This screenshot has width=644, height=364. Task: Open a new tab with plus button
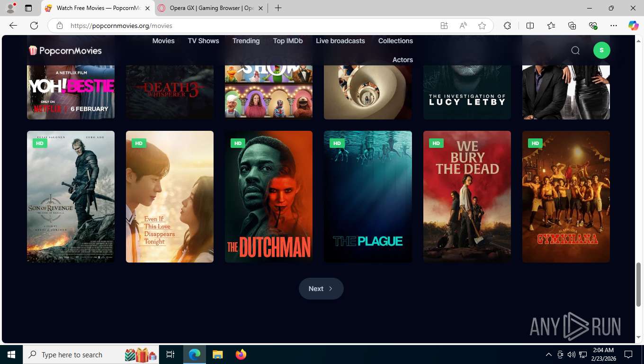click(x=278, y=8)
